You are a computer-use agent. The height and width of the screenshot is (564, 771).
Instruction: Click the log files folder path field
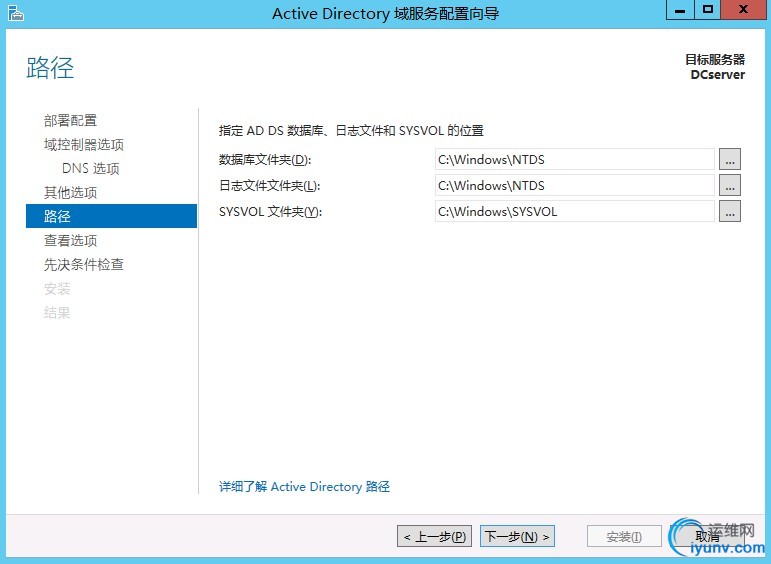[x=574, y=185]
